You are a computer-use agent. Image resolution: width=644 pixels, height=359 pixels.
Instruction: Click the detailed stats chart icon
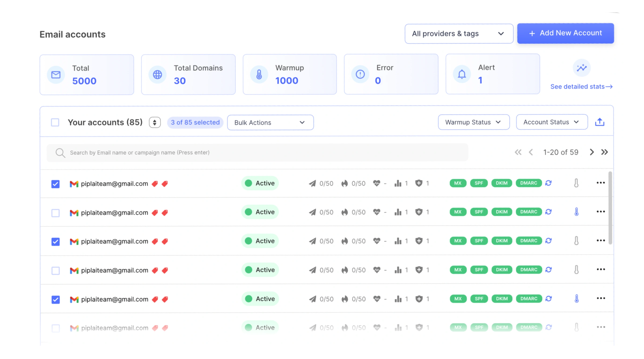(582, 68)
